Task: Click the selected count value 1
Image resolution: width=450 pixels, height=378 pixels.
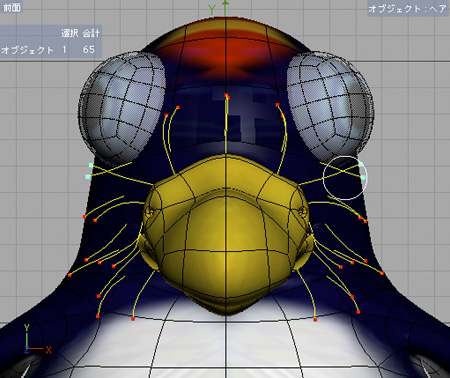Action: click(64, 50)
